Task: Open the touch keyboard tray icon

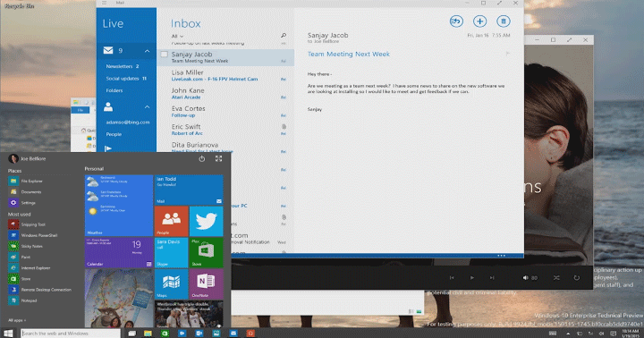Action: click(x=553, y=333)
